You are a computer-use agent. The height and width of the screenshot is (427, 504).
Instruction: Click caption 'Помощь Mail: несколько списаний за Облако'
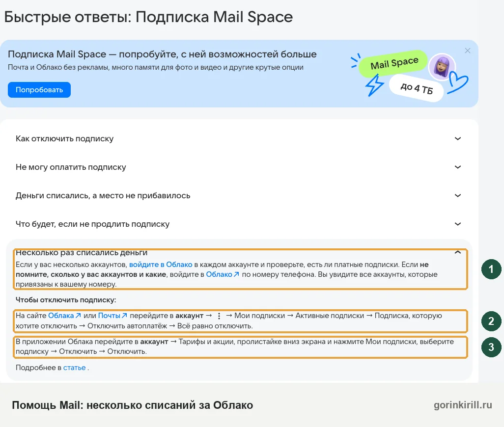tap(133, 405)
